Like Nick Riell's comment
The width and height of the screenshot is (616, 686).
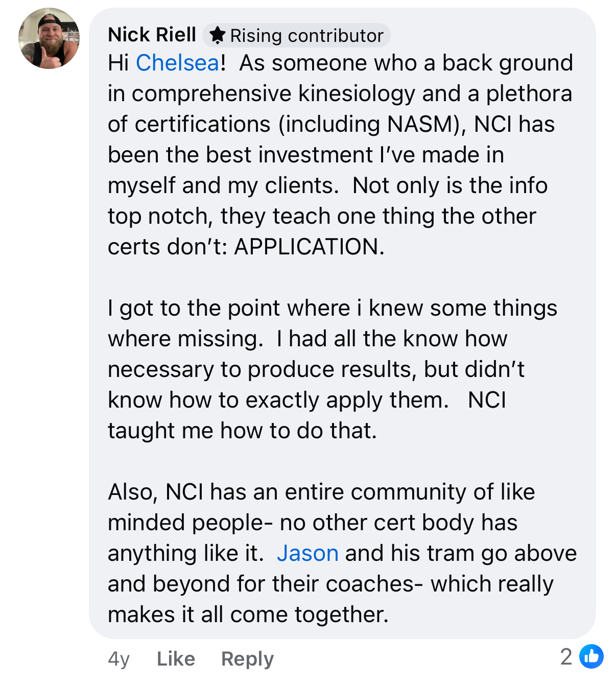(176, 659)
